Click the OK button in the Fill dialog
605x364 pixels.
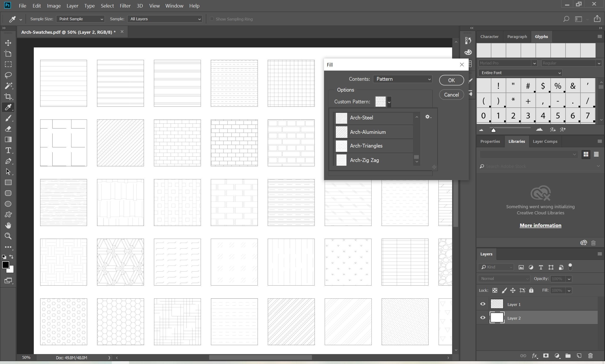pos(451,80)
